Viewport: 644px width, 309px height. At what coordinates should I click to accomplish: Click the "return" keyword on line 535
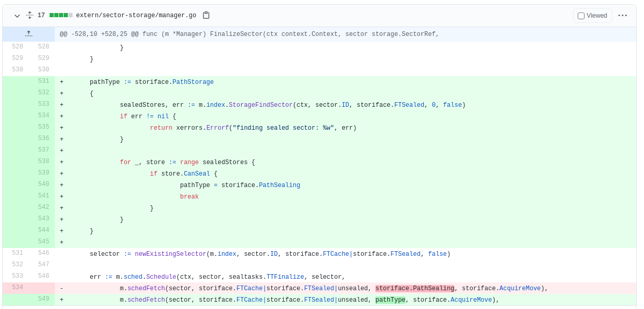click(161, 128)
